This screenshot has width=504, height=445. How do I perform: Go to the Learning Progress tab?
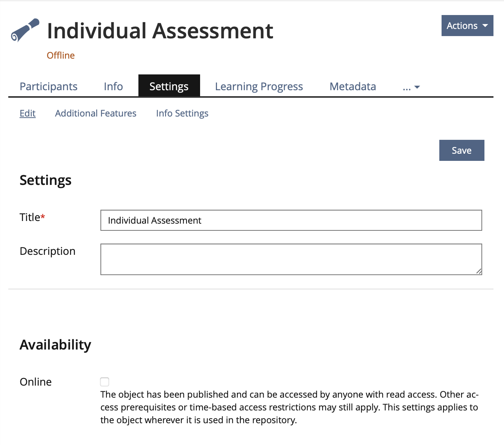tap(259, 86)
